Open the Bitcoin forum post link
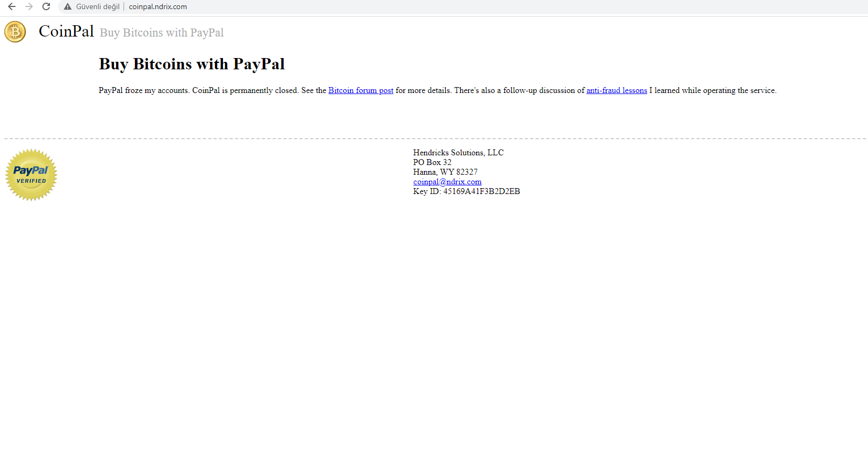Viewport: 868px width, 466px height. (361, 90)
